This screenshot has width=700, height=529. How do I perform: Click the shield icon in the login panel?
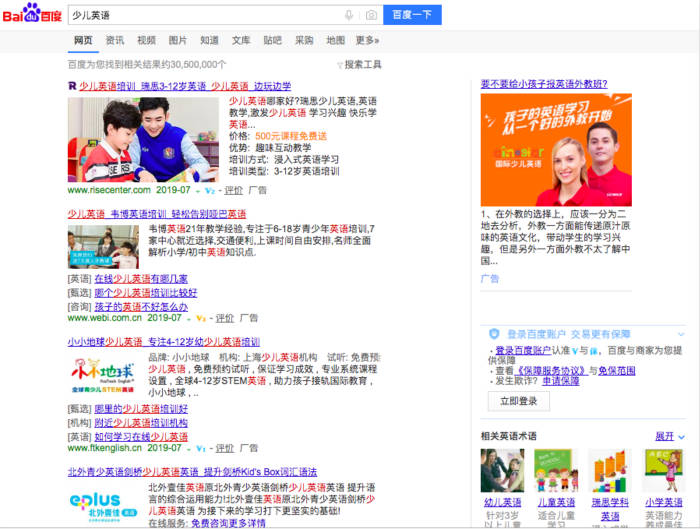coord(494,334)
